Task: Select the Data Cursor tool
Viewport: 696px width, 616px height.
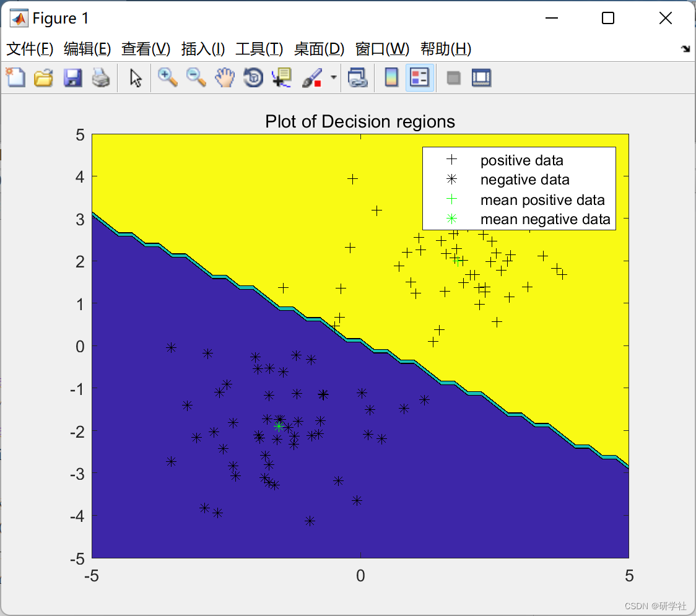Action: point(282,77)
